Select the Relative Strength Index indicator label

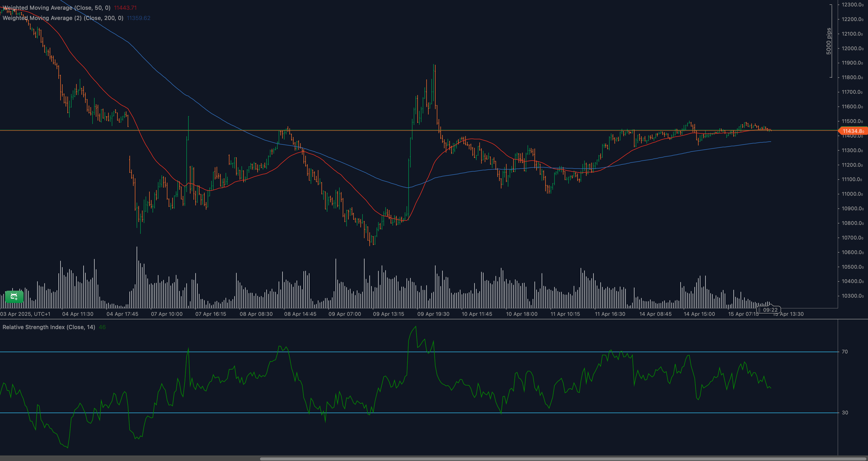click(49, 327)
